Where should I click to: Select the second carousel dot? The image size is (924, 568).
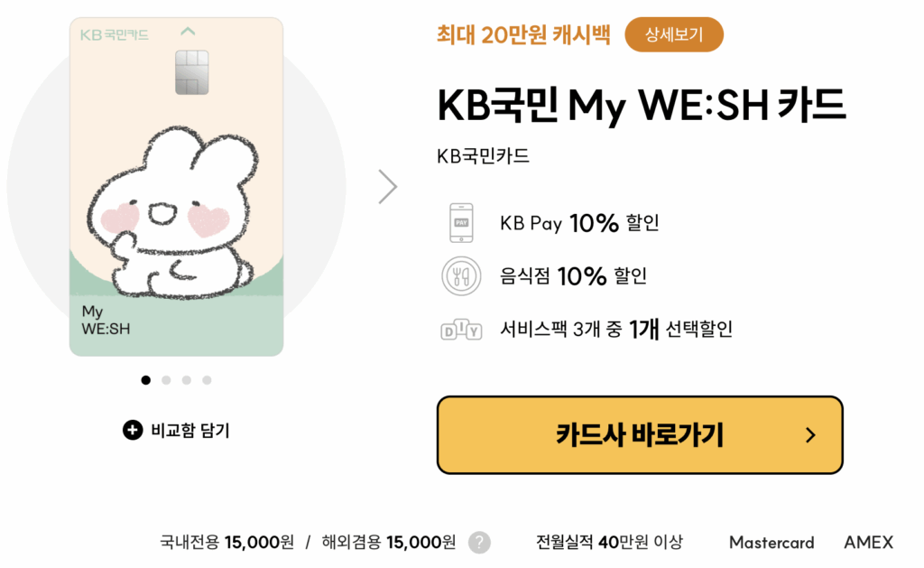[166, 380]
